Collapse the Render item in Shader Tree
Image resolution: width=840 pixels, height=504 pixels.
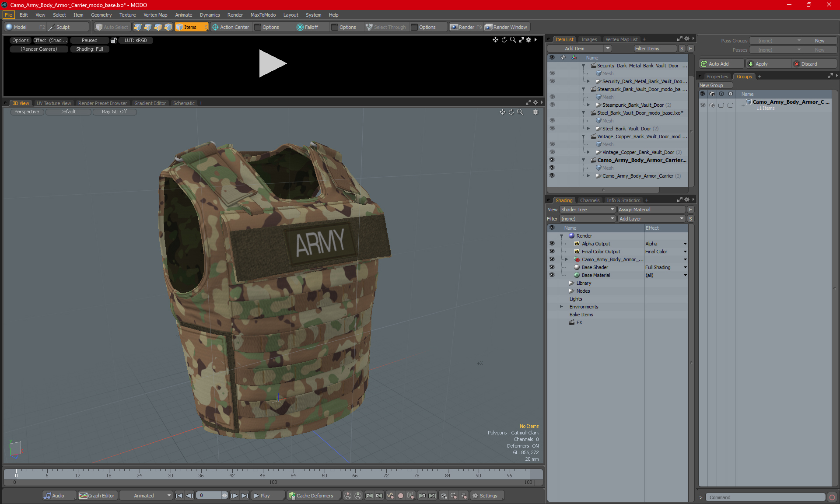click(561, 236)
